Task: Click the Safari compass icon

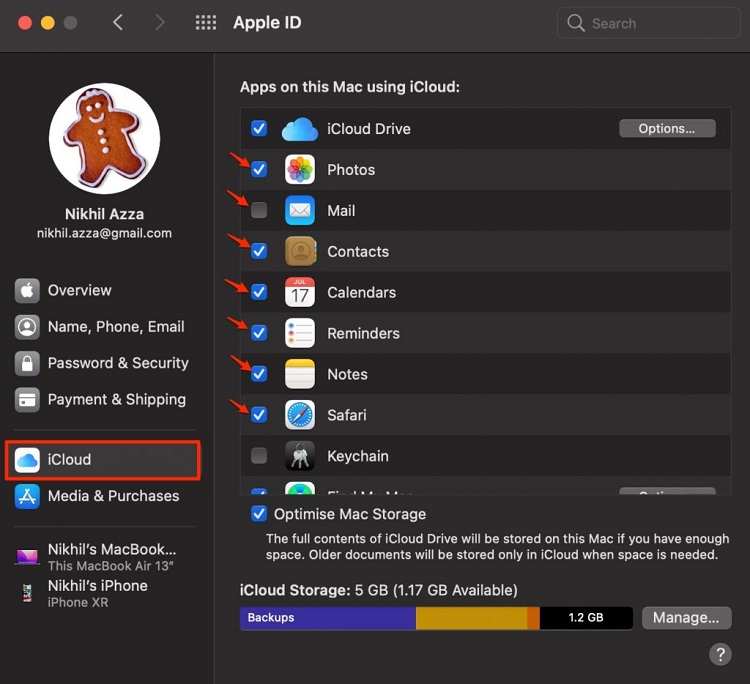Action: point(300,415)
